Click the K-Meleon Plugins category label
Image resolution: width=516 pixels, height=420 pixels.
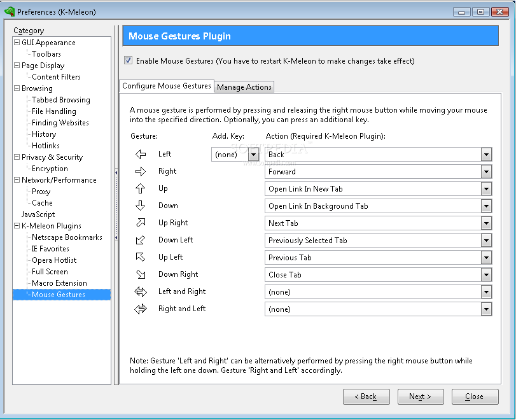tap(52, 226)
